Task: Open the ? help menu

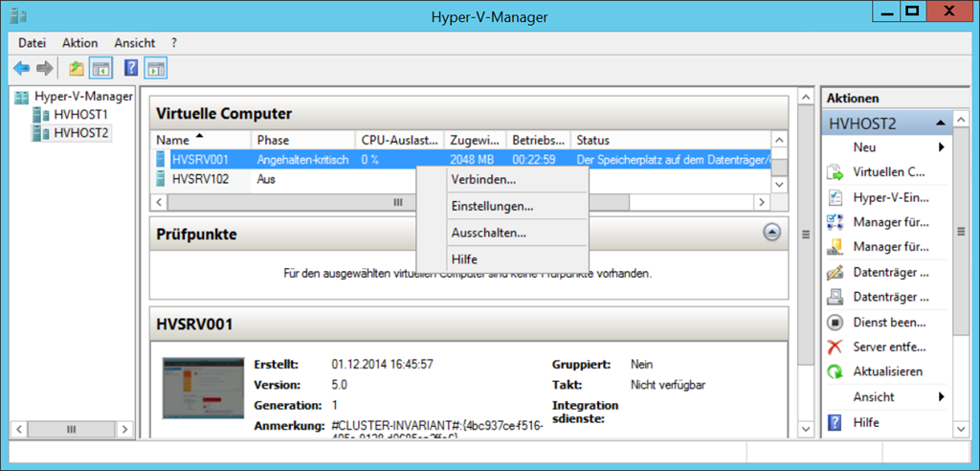Action: point(174,43)
